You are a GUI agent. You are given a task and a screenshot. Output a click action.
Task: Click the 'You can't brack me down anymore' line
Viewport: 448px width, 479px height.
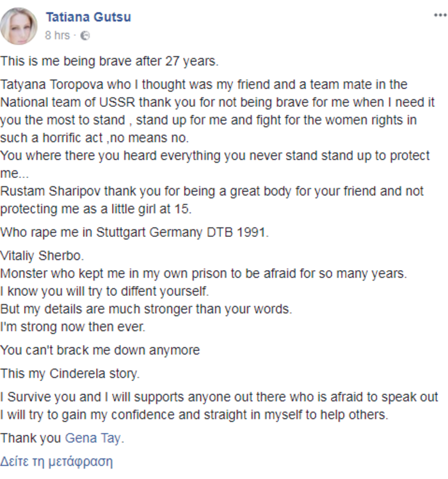pos(100,350)
